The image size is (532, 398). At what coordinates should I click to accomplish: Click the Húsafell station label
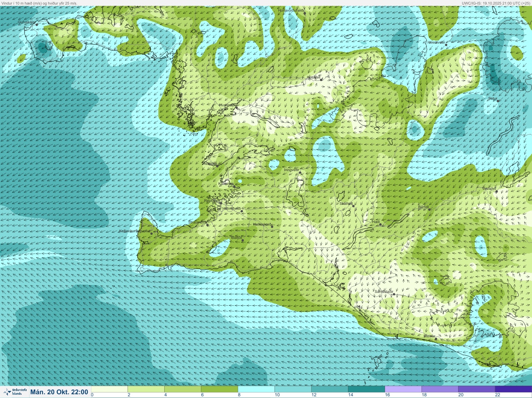click(x=313, y=77)
